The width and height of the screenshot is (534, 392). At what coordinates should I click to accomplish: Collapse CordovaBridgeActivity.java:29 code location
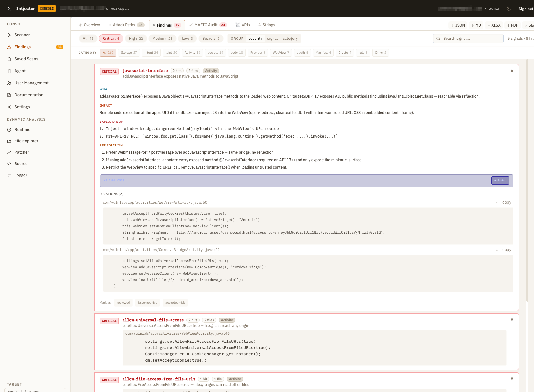(497, 250)
